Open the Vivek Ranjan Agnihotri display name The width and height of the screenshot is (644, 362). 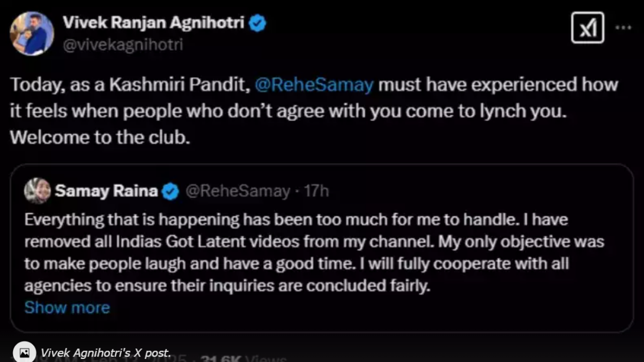[153, 23]
